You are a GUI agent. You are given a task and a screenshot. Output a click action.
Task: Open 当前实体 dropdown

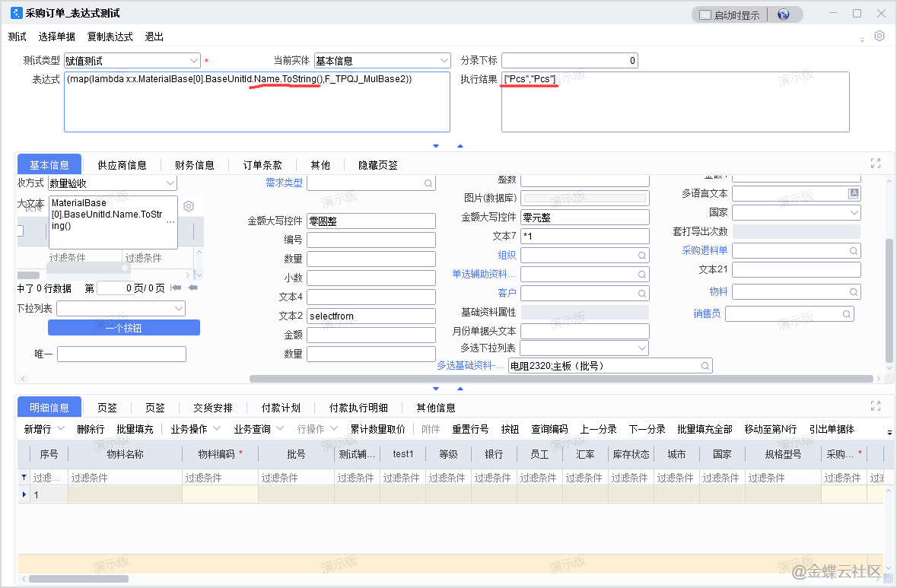(x=444, y=60)
